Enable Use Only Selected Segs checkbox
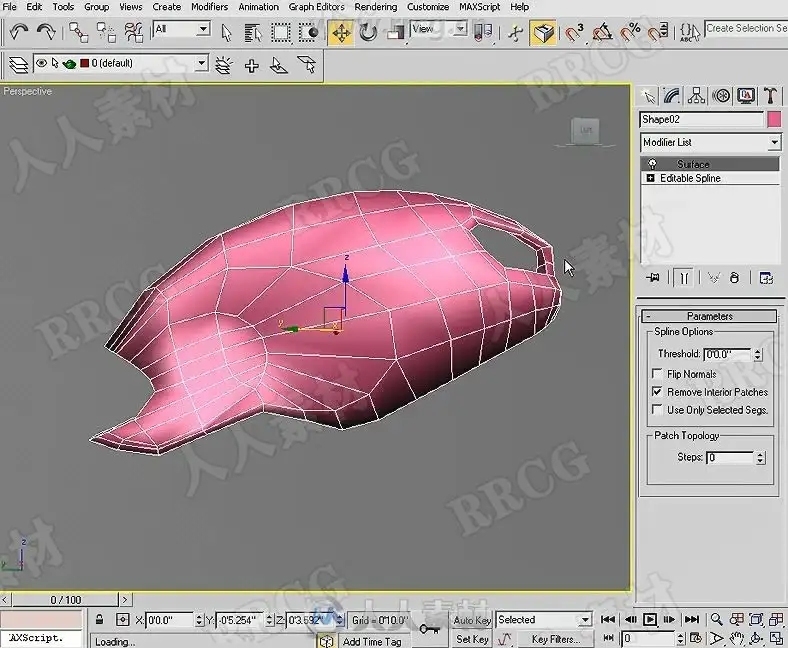The width and height of the screenshot is (788, 648). coord(657,409)
